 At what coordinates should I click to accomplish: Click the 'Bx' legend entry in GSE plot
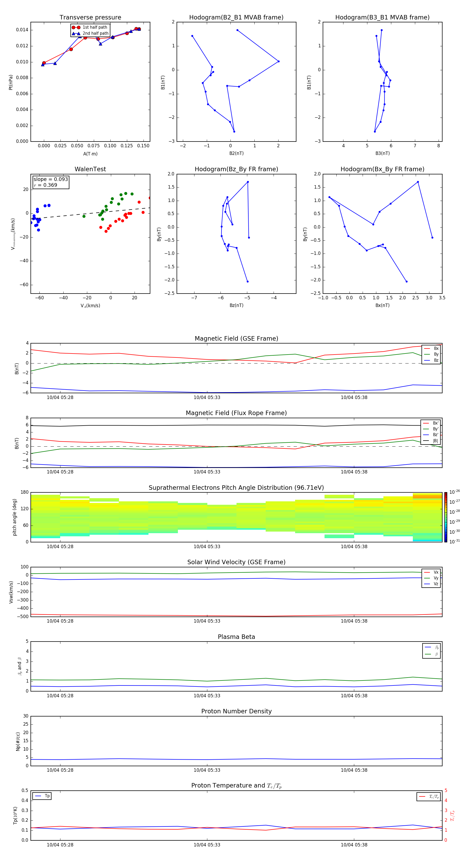[431, 349]
